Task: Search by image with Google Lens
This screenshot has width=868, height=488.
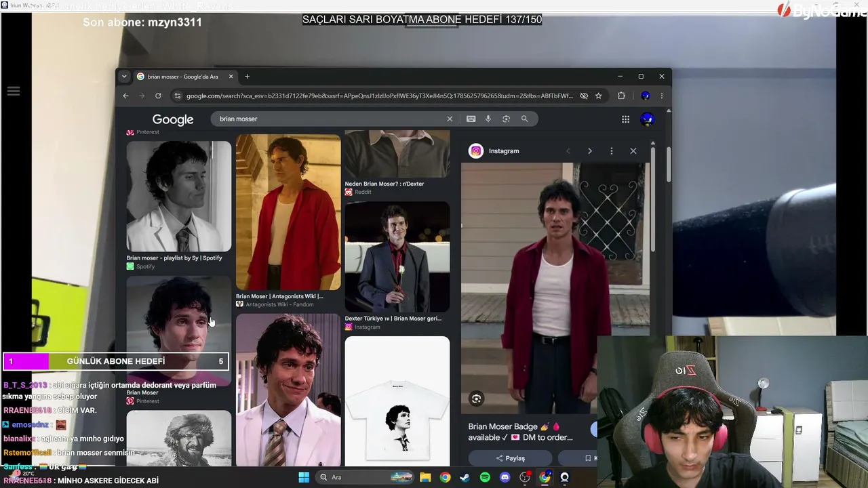Action: [x=506, y=119]
